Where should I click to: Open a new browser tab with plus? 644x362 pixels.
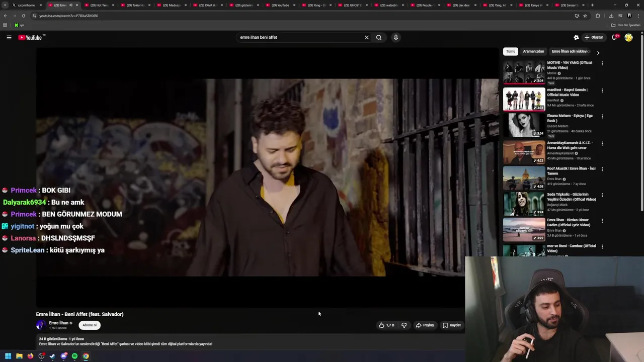tap(592, 5)
